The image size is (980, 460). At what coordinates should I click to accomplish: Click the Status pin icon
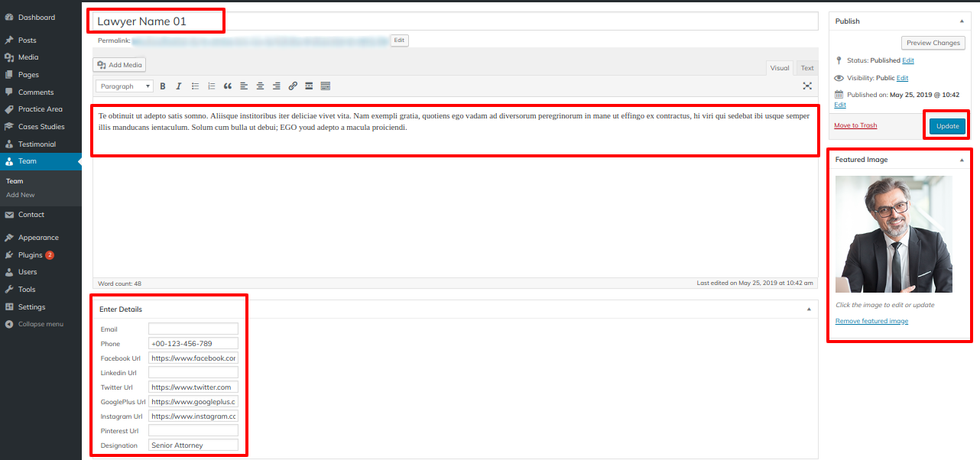pyautogui.click(x=839, y=60)
